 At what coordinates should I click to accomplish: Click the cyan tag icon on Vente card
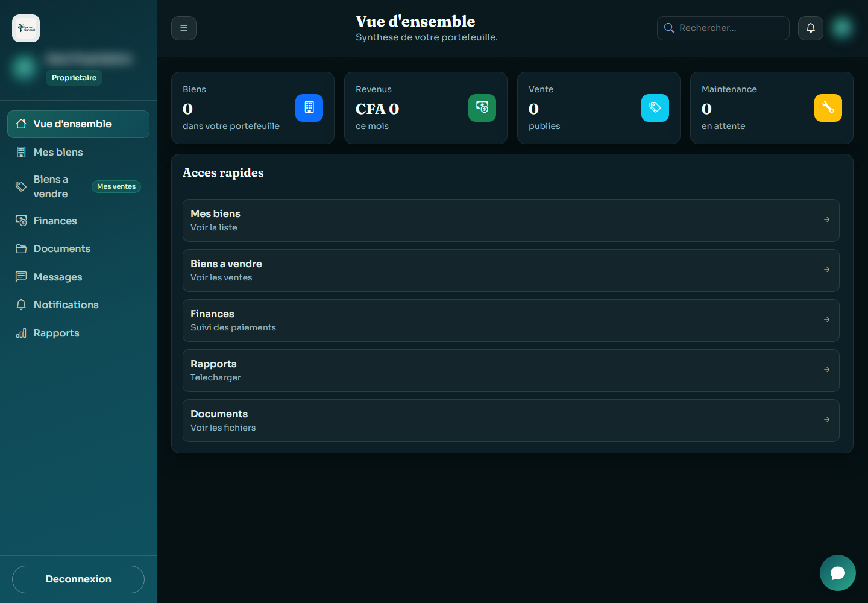pos(655,108)
